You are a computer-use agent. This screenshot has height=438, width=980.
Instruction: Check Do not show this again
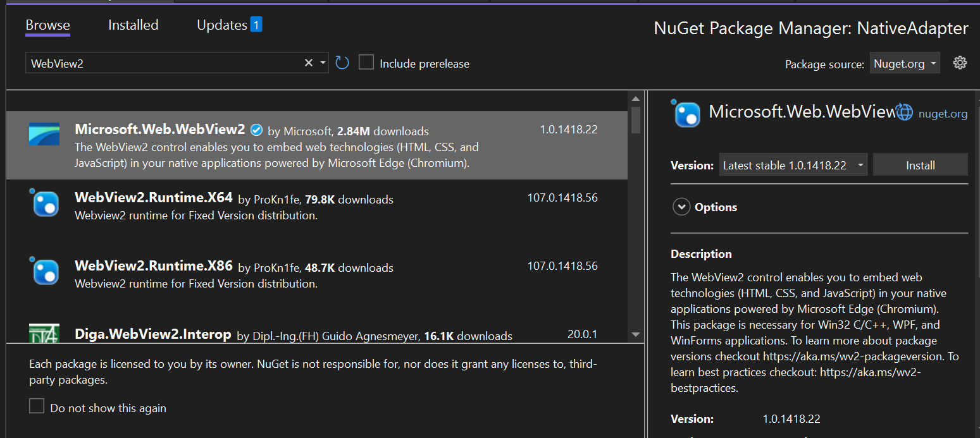(36, 406)
